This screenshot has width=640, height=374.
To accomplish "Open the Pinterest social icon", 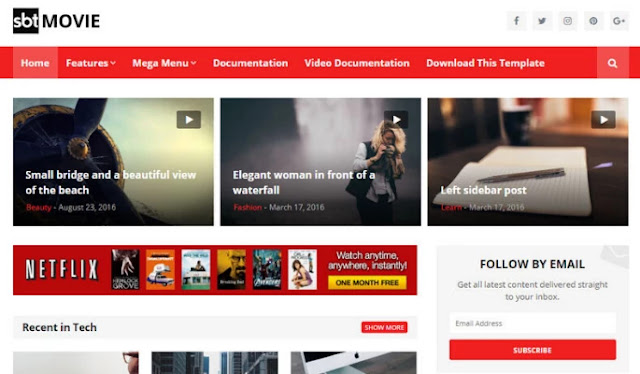I will point(593,21).
